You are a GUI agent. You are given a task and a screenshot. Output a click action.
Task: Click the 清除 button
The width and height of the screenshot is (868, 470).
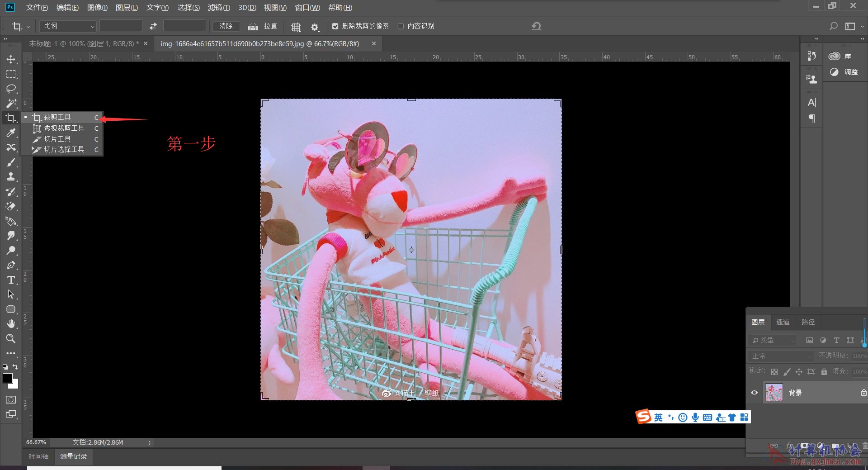tap(226, 26)
